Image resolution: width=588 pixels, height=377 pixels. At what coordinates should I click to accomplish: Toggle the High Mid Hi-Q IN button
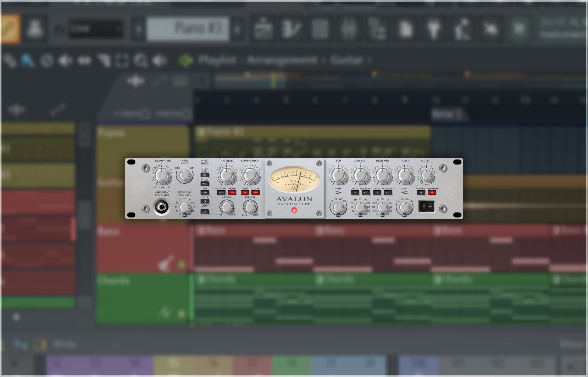[x=377, y=192]
